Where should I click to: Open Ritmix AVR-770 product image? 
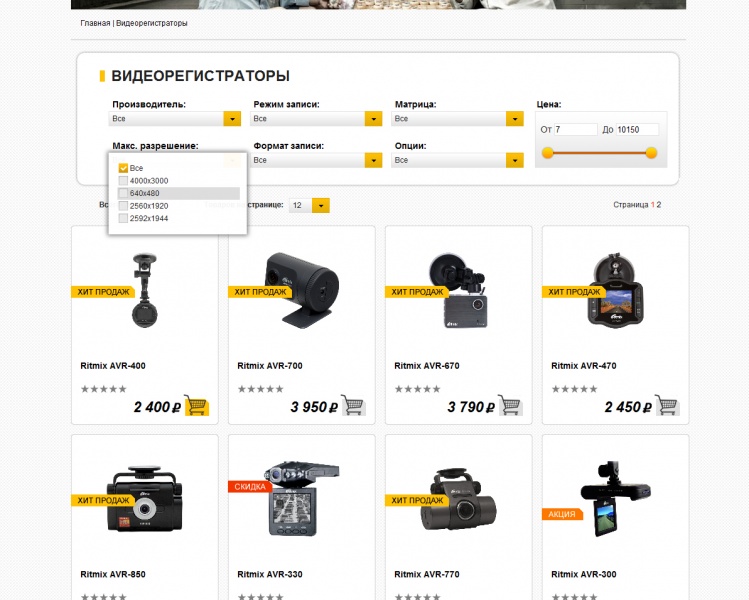pos(459,499)
